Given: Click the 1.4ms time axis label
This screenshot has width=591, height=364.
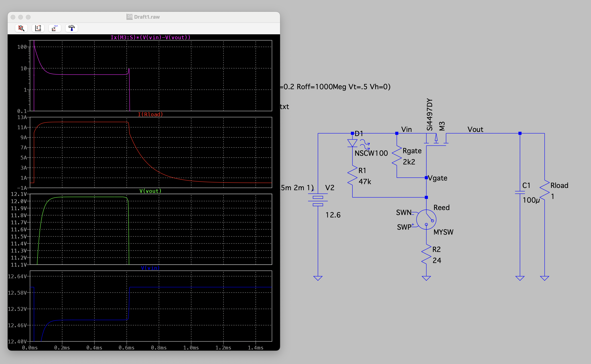Looking at the screenshot, I should pyautogui.click(x=255, y=348).
